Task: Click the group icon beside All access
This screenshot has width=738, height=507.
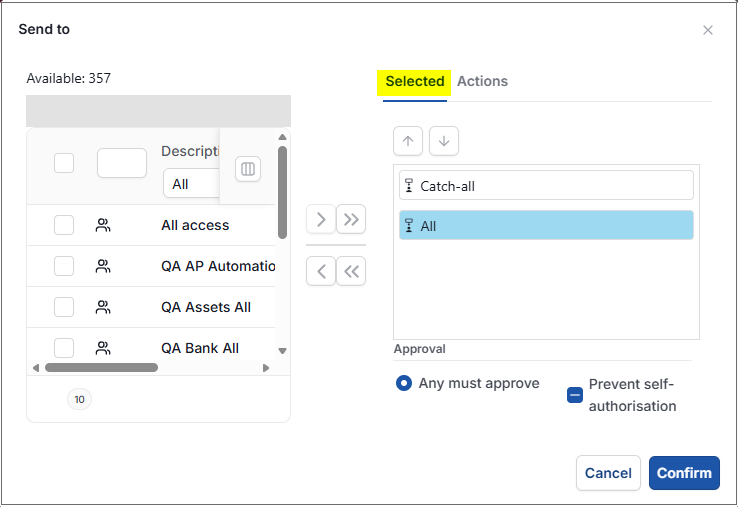Action: click(x=103, y=225)
